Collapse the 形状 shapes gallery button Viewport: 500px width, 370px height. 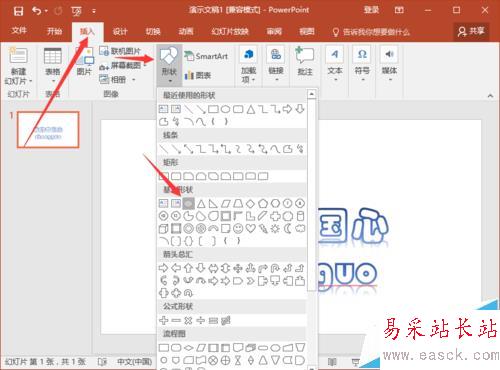169,65
